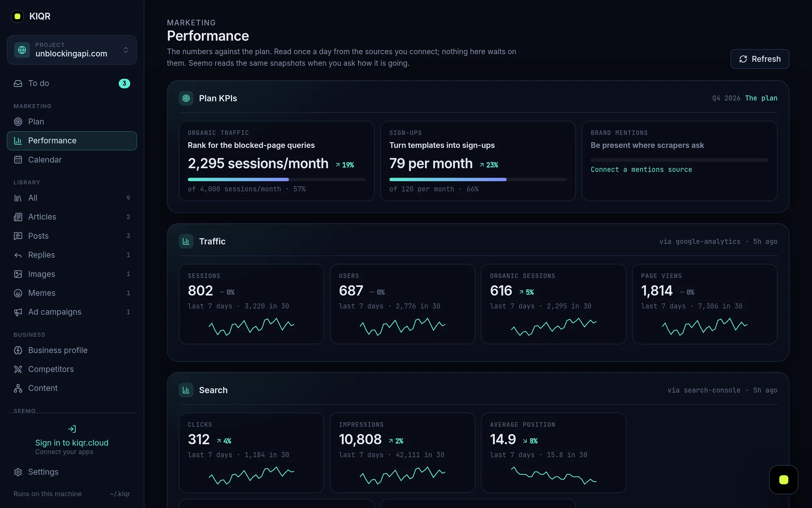The image size is (812, 508).
Task: Click 'Connect a mentions source' link
Action: point(641,169)
